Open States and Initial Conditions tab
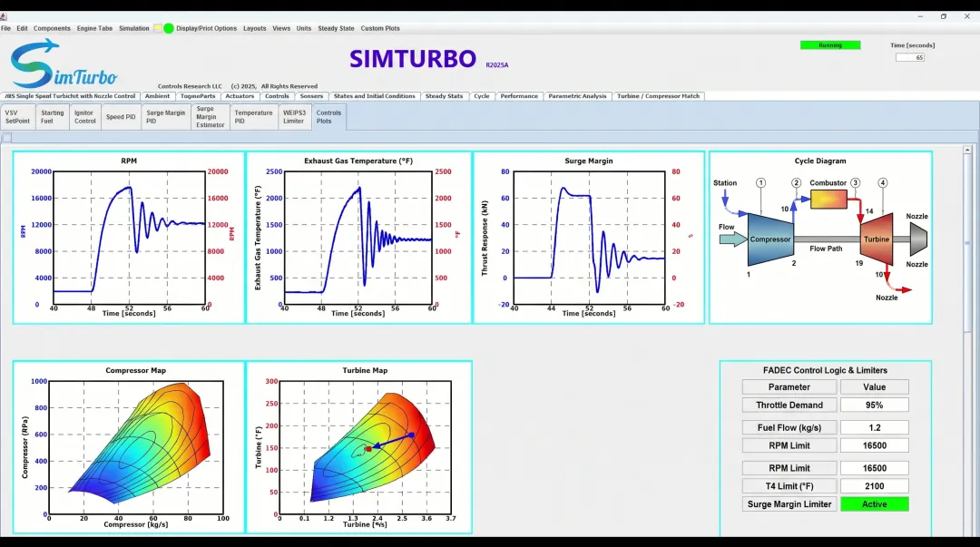Viewport: 980px width, 547px height. click(375, 96)
